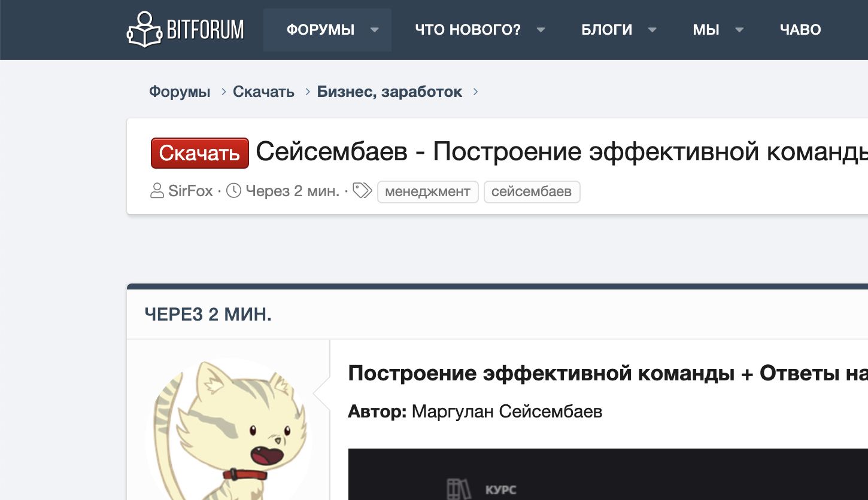Click the tags icon before менеджмент

[362, 191]
